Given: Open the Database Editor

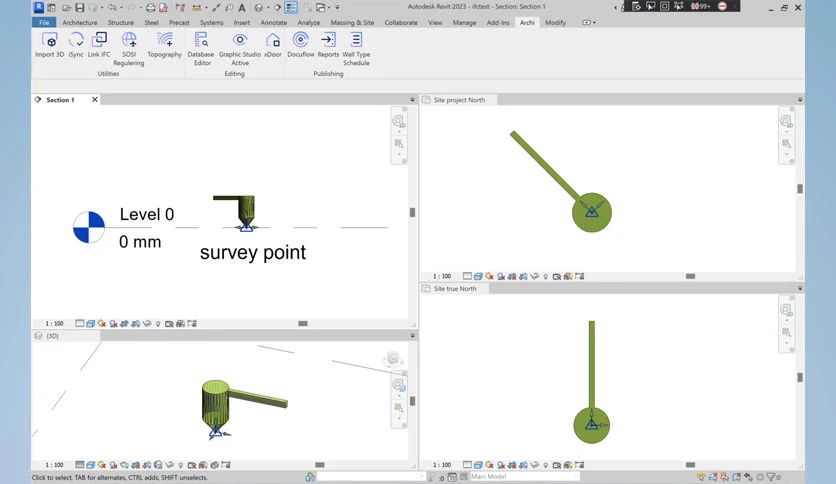Looking at the screenshot, I should click(201, 49).
